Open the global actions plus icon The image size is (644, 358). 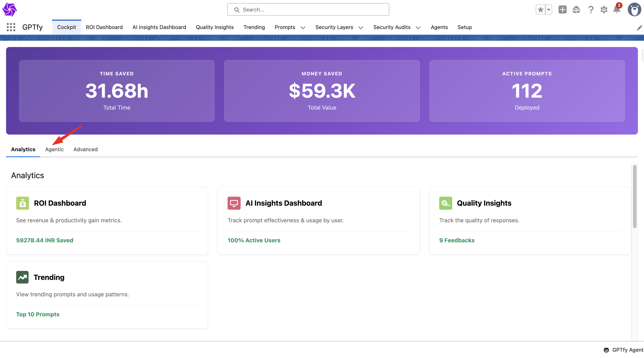(x=562, y=10)
